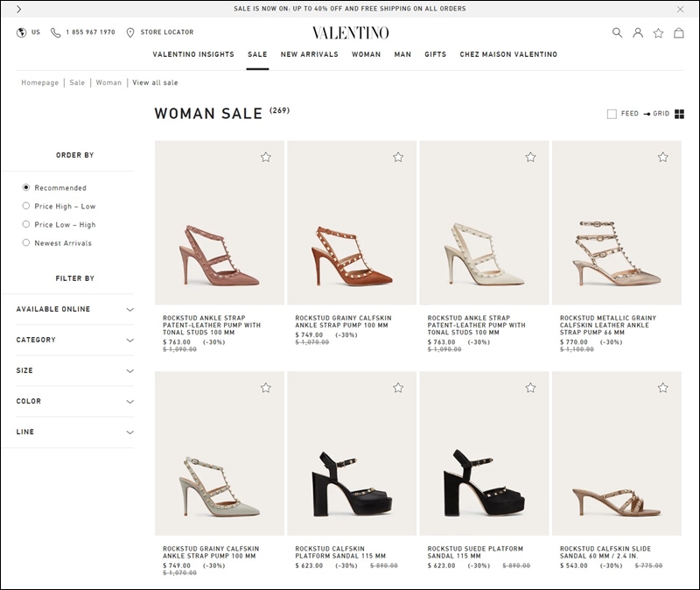Image resolution: width=700 pixels, height=590 pixels.
Task: Expand the Available Online filter
Action: pos(75,309)
